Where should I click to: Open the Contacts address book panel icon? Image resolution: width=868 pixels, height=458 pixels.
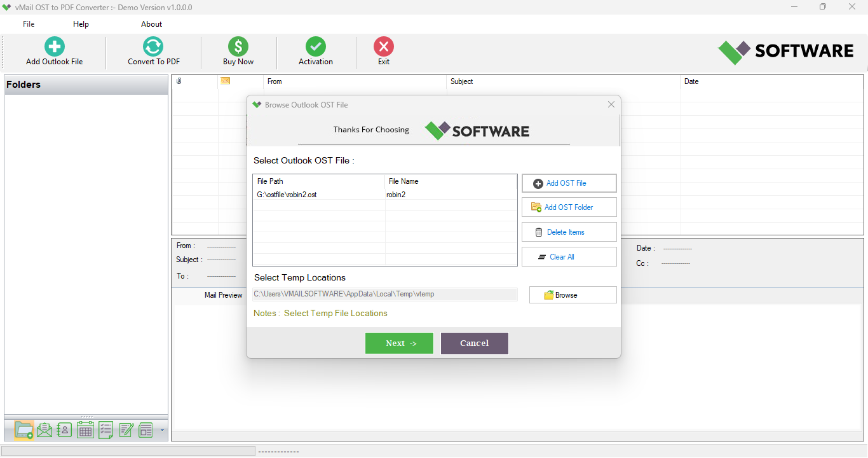[64, 430]
